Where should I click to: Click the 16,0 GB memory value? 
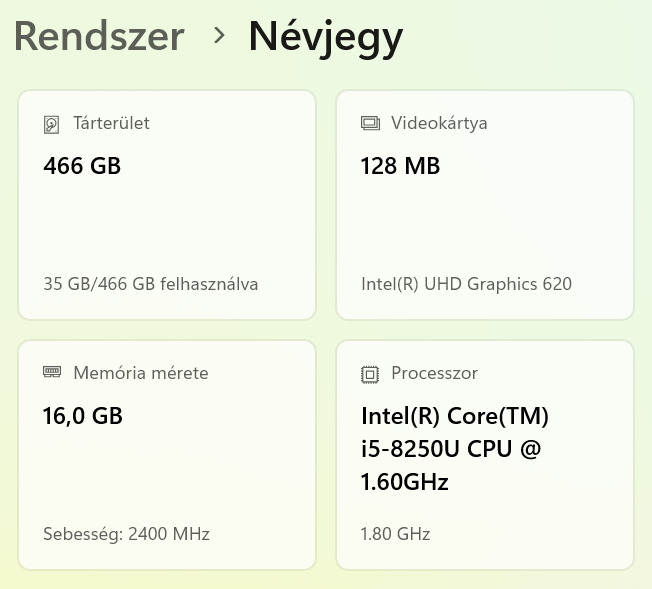[x=83, y=415]
